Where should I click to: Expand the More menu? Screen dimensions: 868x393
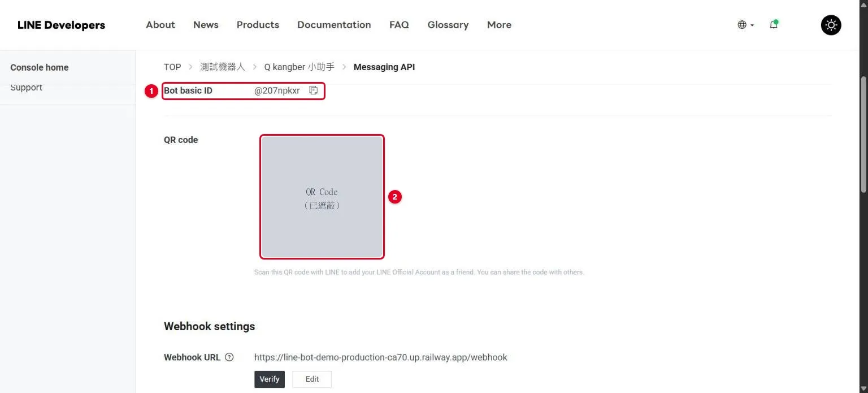click(499, 25)
